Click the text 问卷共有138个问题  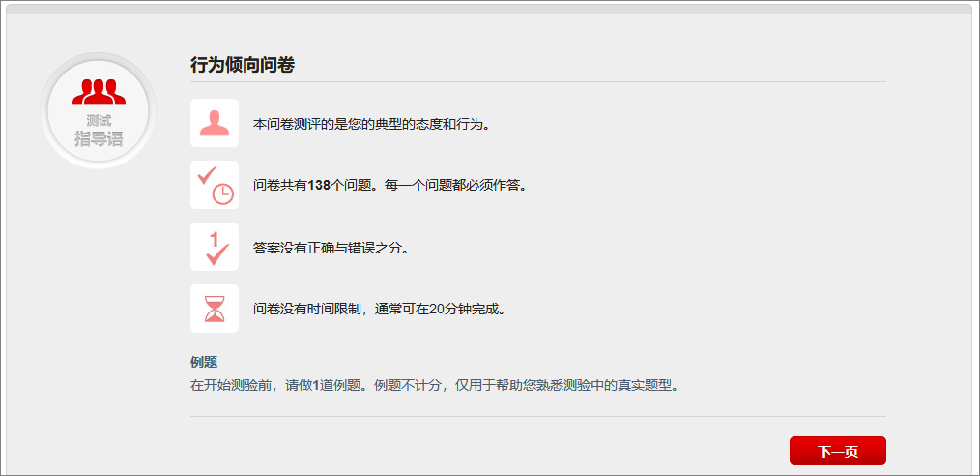click(x=311, y=186)
